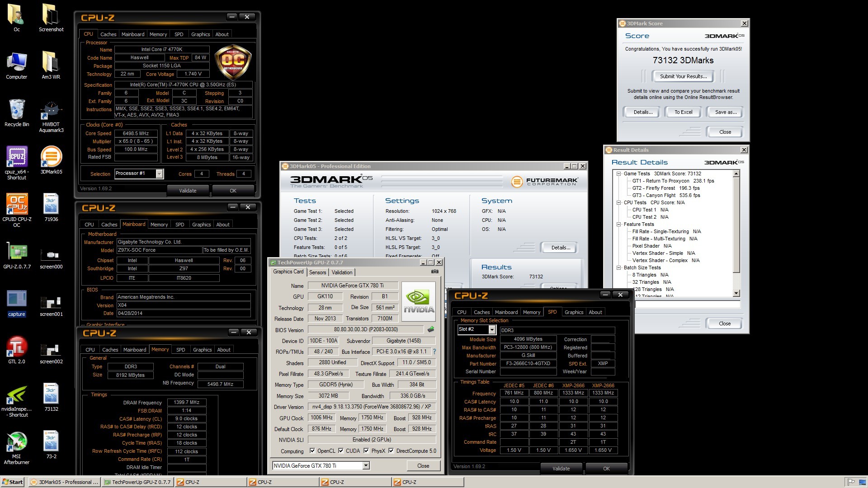Click the Bus Interface question mark icon
The height and width of the screenshot is (488, 868).
point(434,352)
